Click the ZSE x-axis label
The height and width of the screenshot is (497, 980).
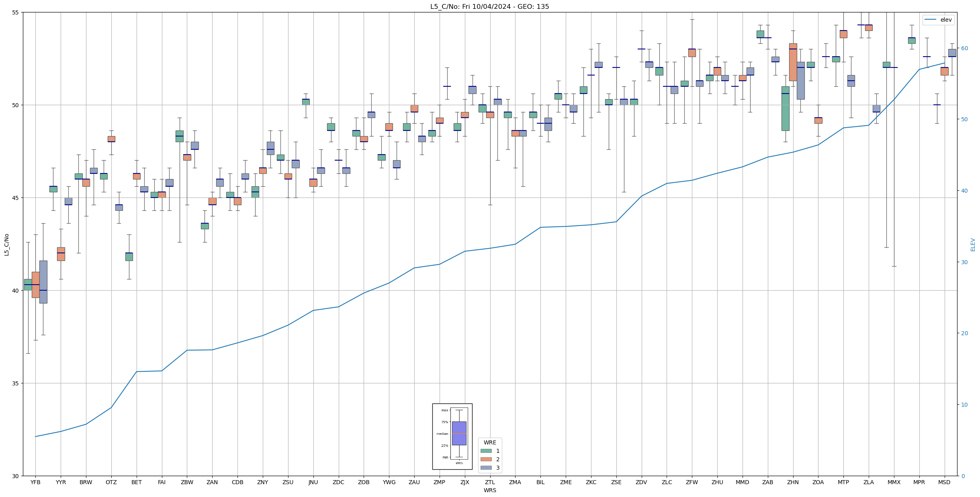[616, 482]
